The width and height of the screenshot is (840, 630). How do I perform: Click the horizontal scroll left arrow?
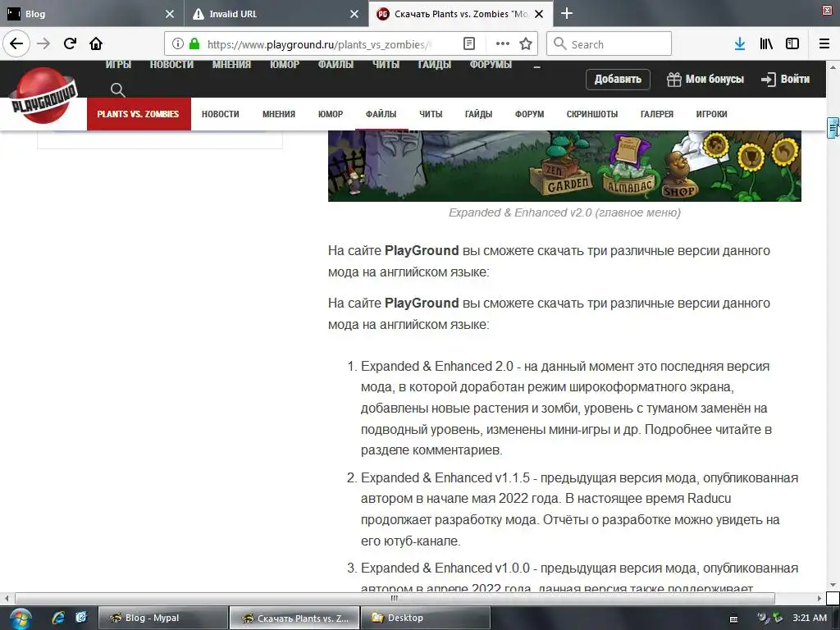tap(7, 598)
